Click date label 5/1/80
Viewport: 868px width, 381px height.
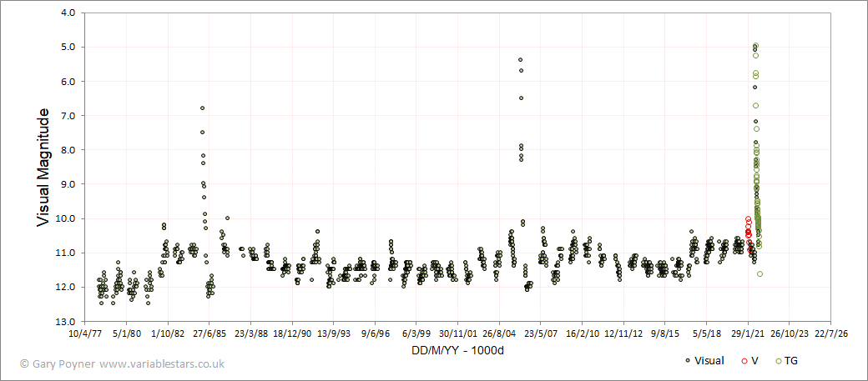(127, 334)
